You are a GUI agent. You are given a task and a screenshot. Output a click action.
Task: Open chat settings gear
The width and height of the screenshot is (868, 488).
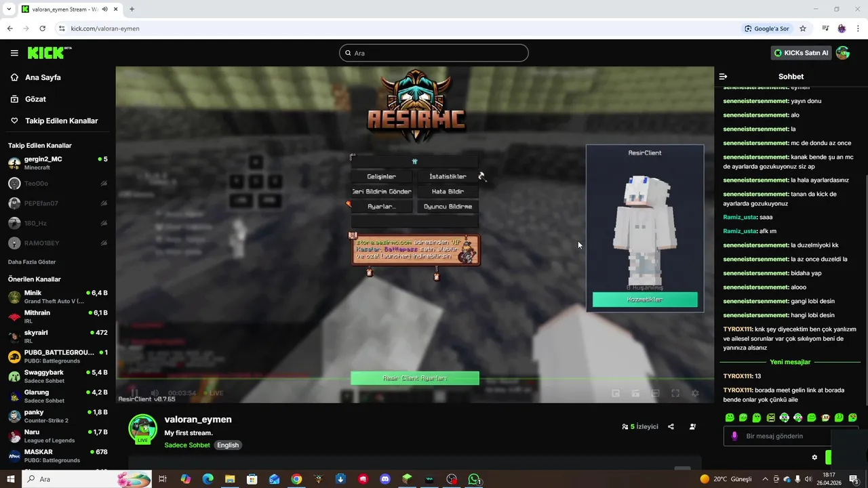pos(814,457)
